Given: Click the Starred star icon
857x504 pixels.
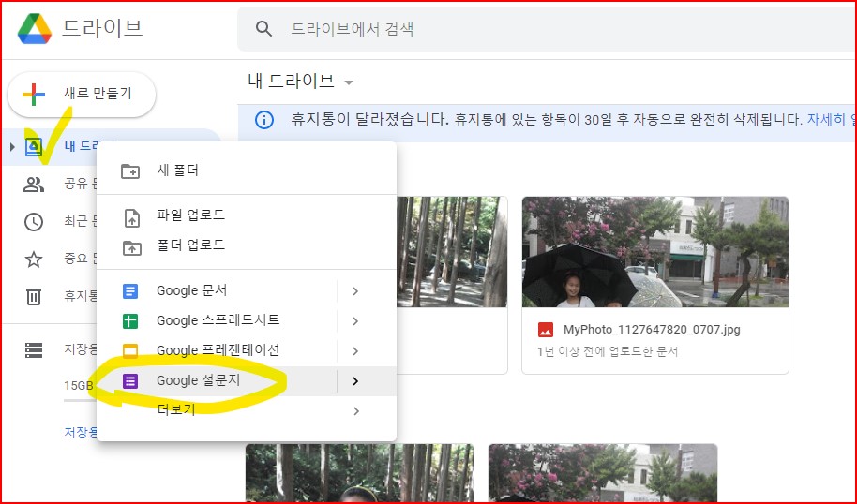Looking at the screenshot, I should click(x=34, y=259).
